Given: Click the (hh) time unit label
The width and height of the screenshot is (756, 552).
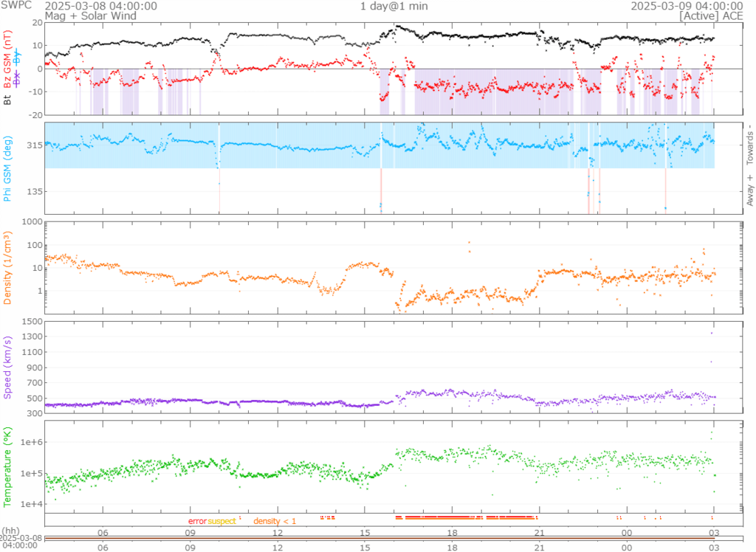Looking at the screenshot, I should click(x=10, y=532).
